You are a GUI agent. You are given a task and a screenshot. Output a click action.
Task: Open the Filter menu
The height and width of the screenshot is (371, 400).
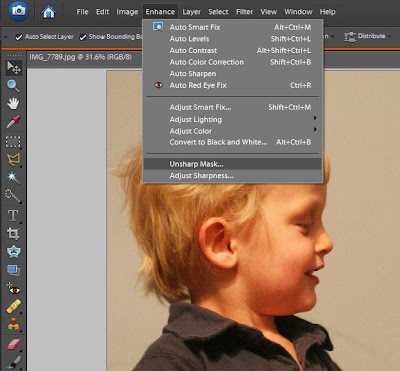[244, 12]
